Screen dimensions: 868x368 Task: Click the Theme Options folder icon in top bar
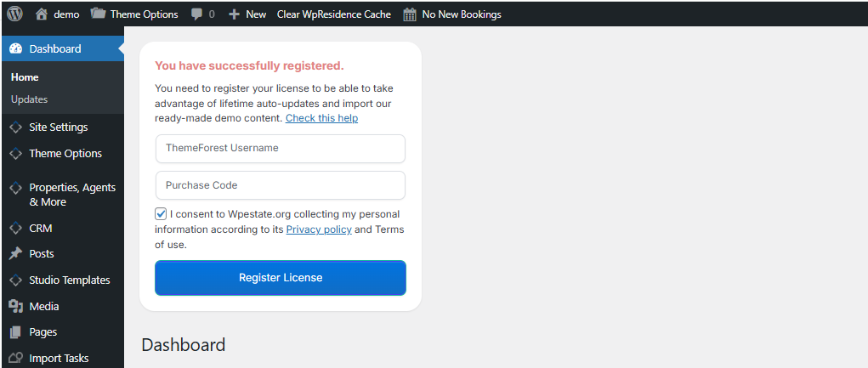coord(98,14)
